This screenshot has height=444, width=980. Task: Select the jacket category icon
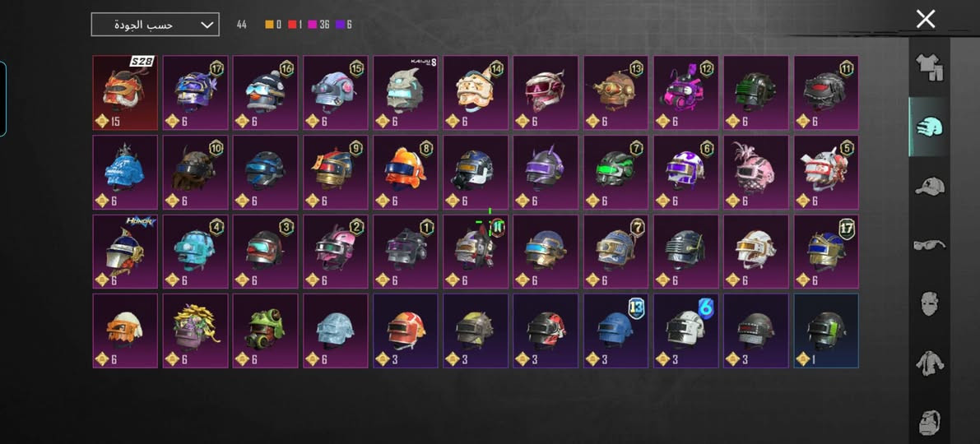click(930, 363)
